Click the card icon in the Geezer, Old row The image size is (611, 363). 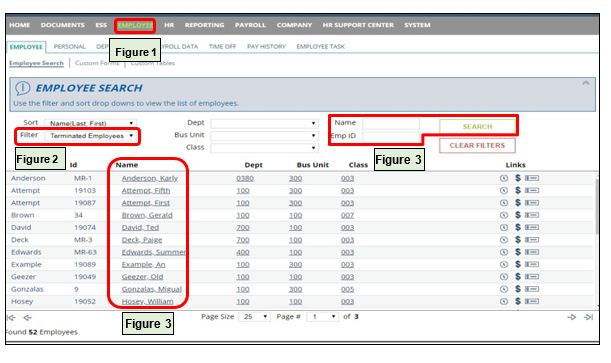[x=532, y=277]
